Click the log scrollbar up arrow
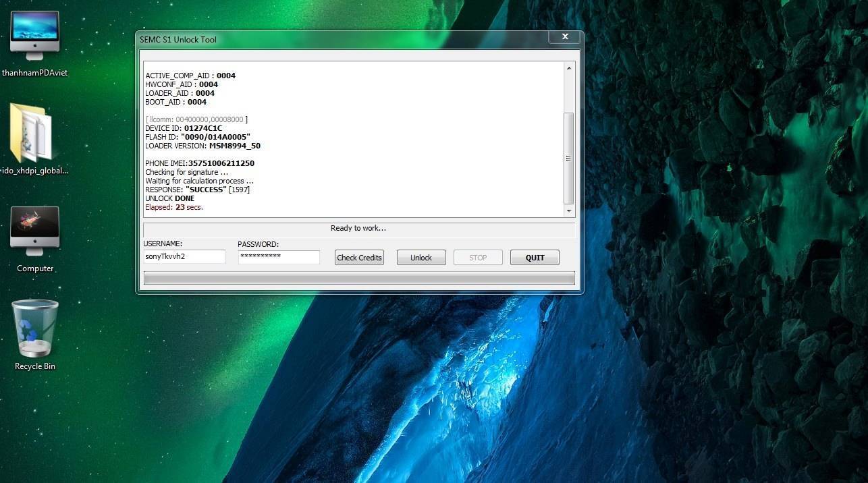The width and height of the screenshot is (868, 483). 569,68
